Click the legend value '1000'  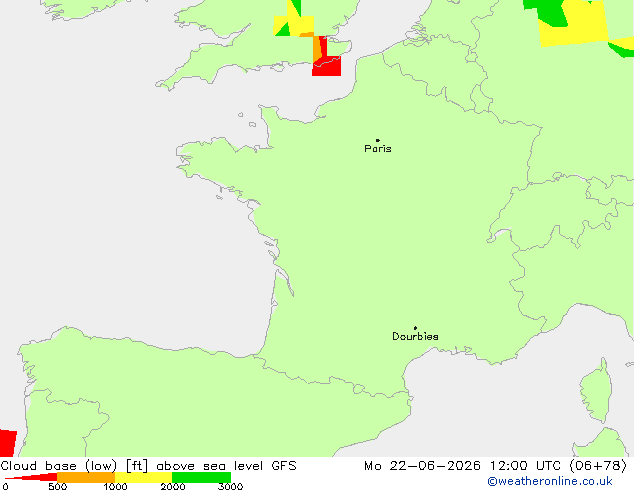115,486
